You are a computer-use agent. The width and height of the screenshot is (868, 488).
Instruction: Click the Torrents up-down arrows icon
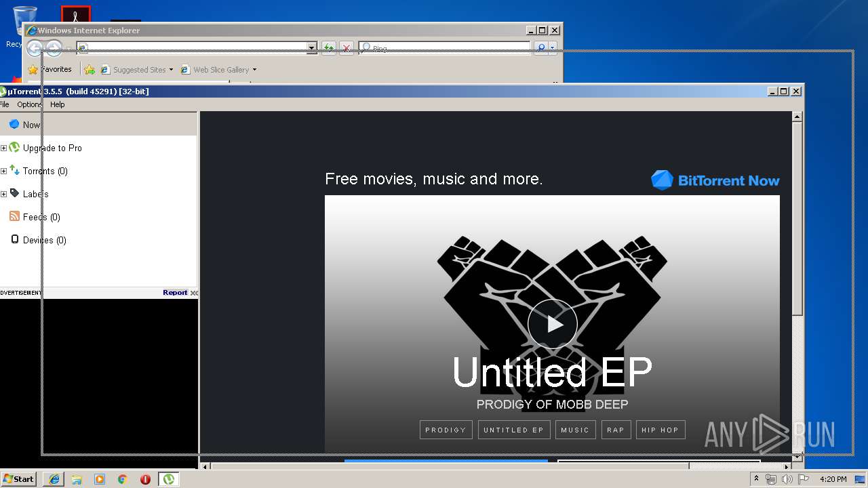[14, 170]
